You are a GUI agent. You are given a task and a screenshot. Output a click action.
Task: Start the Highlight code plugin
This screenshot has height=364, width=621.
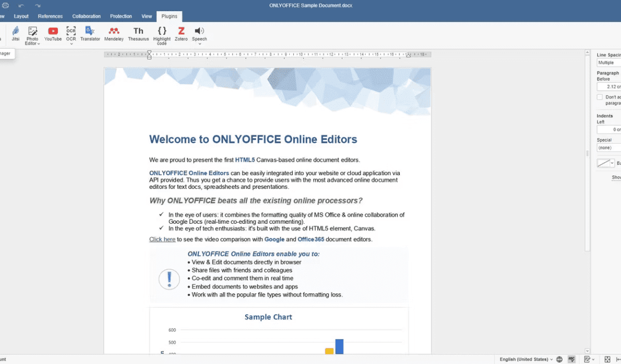click(x=162, y=35)
